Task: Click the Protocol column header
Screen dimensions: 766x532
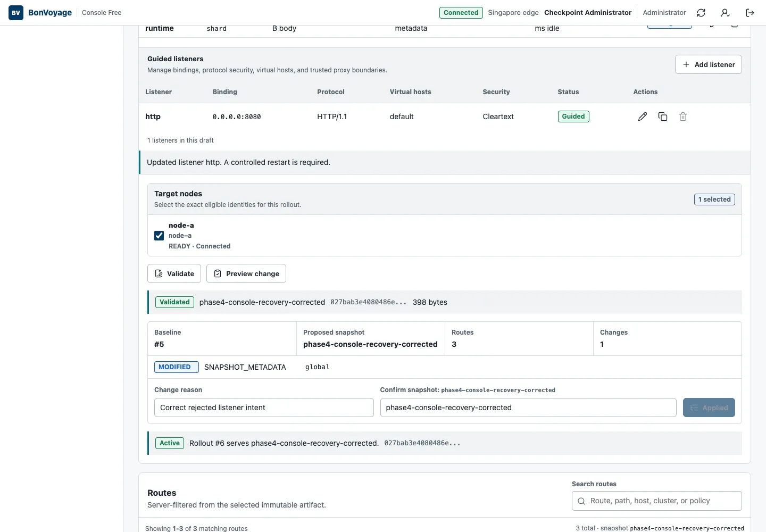Action: click(331, 92)
